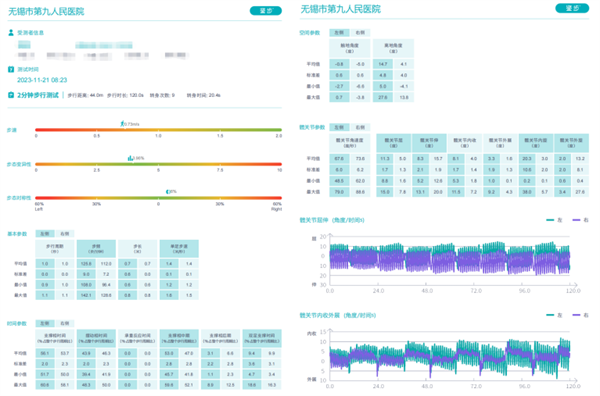Click the 单足步速 column header
The image size is (600, 396).
pyautogui.click(x=179, y=248)
